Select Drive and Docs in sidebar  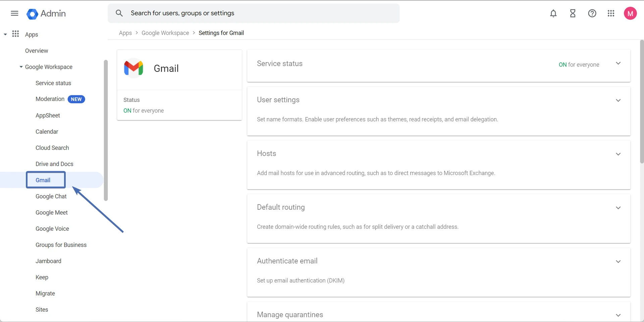click(54, 164)
